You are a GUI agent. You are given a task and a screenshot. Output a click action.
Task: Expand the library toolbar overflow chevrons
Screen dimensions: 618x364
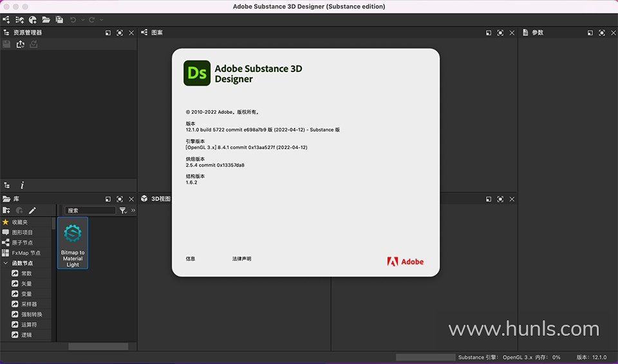(x=133, y=210)
